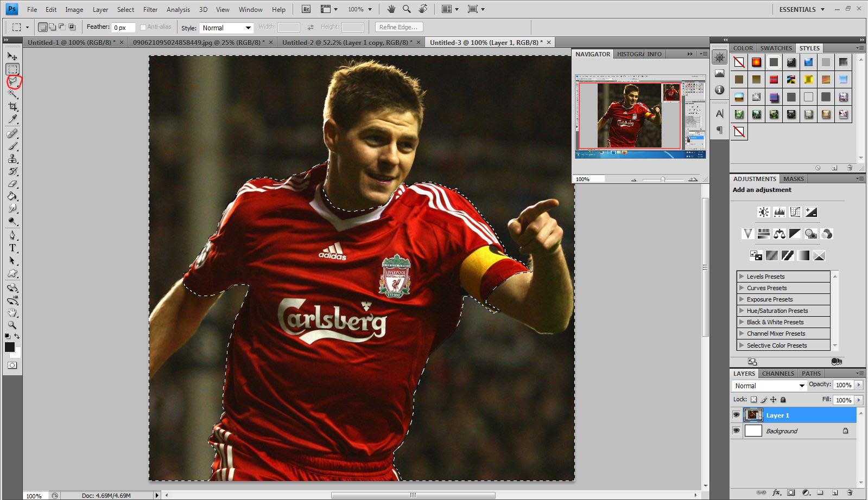This screenshot has width=868, height=500.
Task: Add a Color Balance adjustment
Action: (x=780, y=234)
